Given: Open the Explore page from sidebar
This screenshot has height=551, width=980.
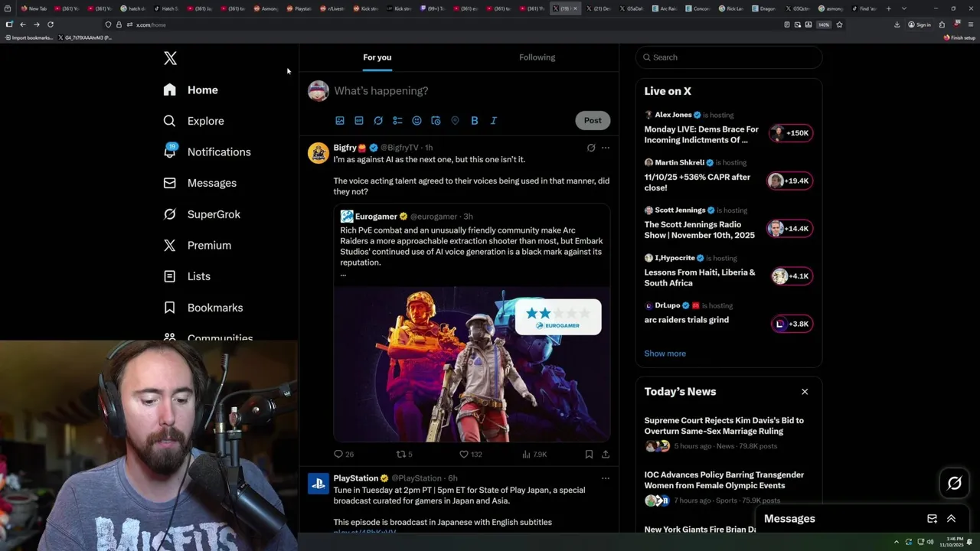Looking at the screenshot, I should 194,121.
